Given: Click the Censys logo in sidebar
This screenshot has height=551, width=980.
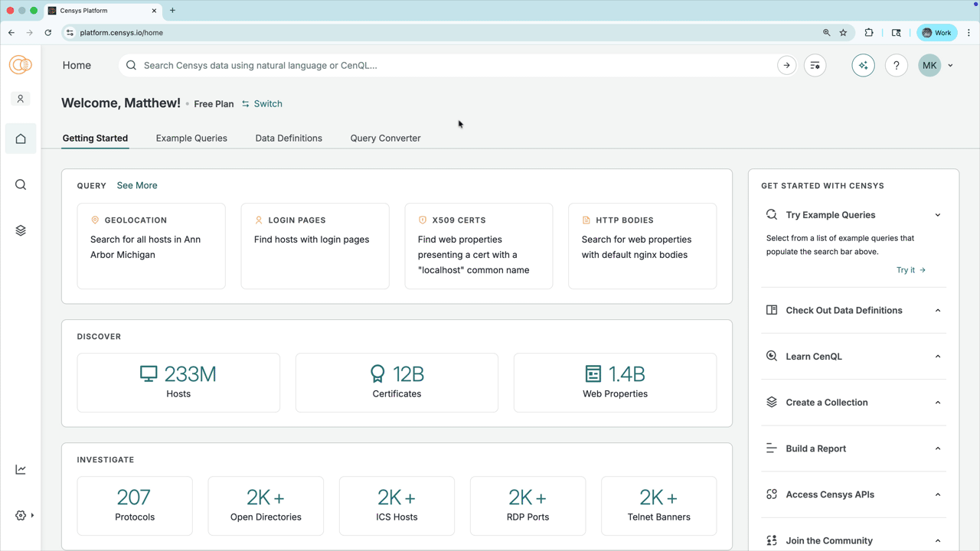Looking at the screenshot, I should (x=21, y=65).
